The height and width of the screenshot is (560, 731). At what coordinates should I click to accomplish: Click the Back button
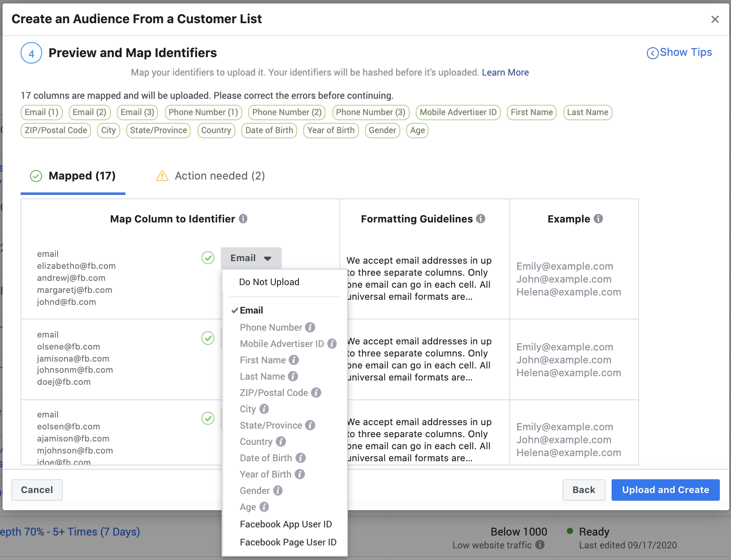pos(584,490)
